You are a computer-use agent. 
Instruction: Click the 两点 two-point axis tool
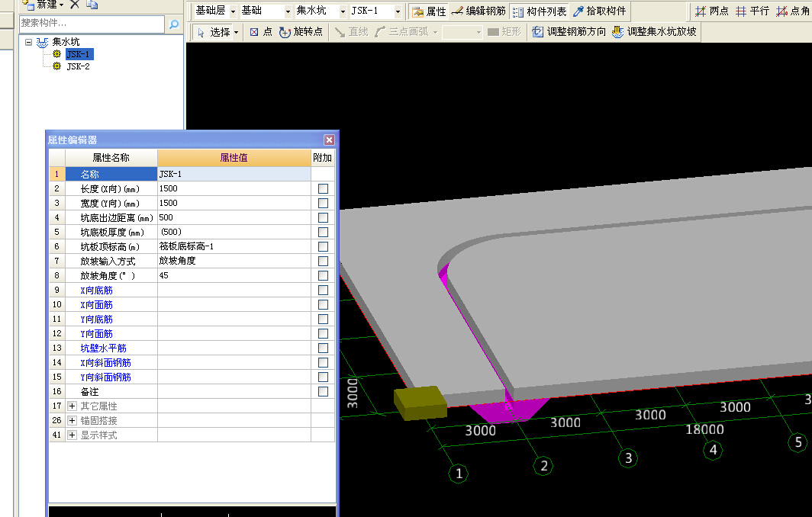click(x=711, y=11)
